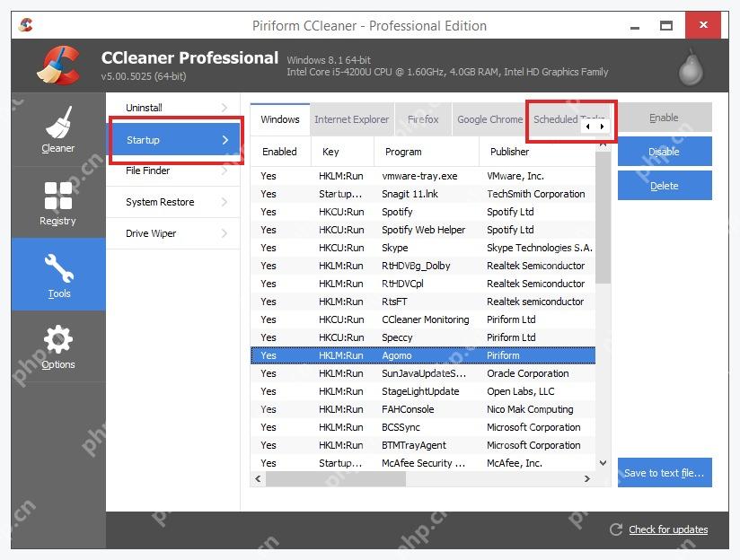Switch to the Google Chrome tab

pos(489,119)
